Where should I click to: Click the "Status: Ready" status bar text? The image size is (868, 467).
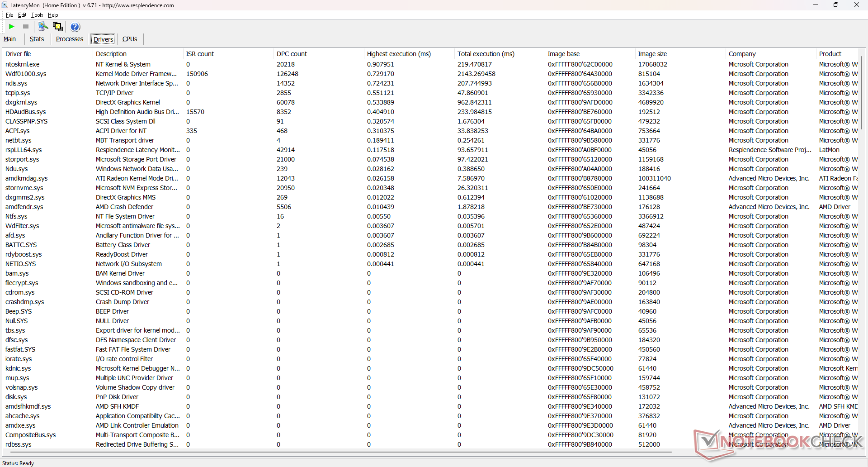coord(18,463)
